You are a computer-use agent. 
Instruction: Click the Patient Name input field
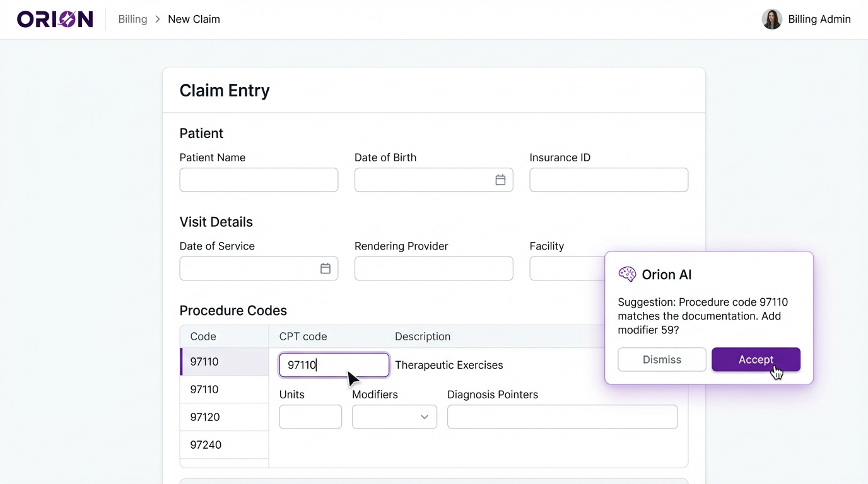259,180
